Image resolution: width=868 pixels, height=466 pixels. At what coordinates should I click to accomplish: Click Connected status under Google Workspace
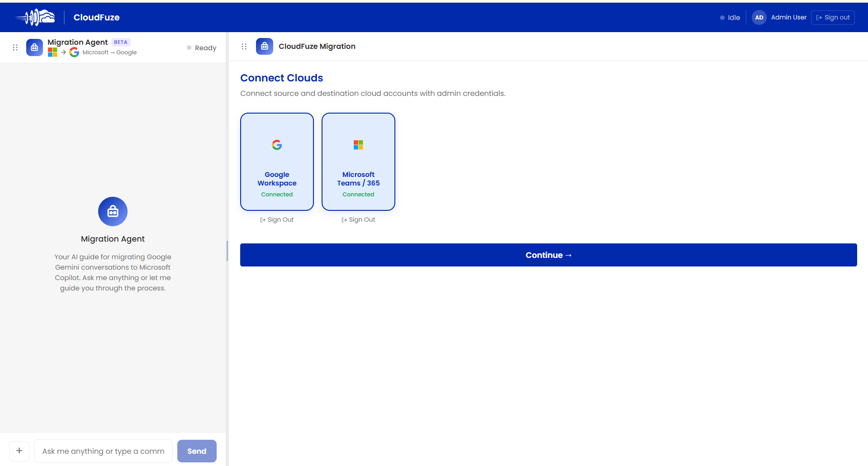point(277,195)
